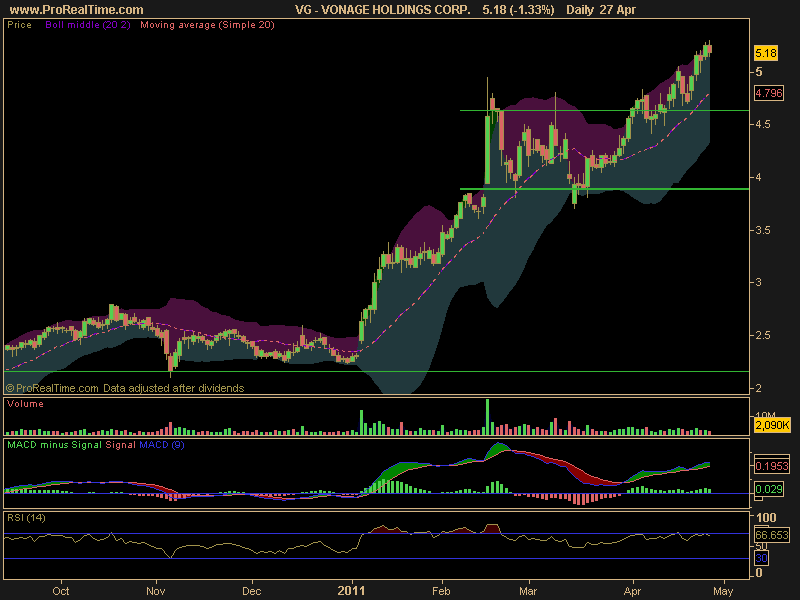800x600 pixels.
Task: Click the 2,090K volume value tag
Action: coord(772,425)
